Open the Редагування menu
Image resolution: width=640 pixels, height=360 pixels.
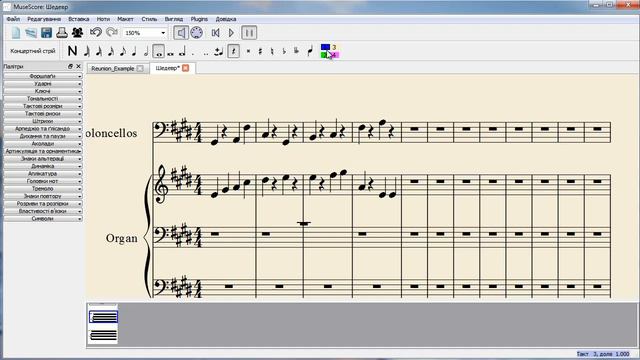point(44,19)
